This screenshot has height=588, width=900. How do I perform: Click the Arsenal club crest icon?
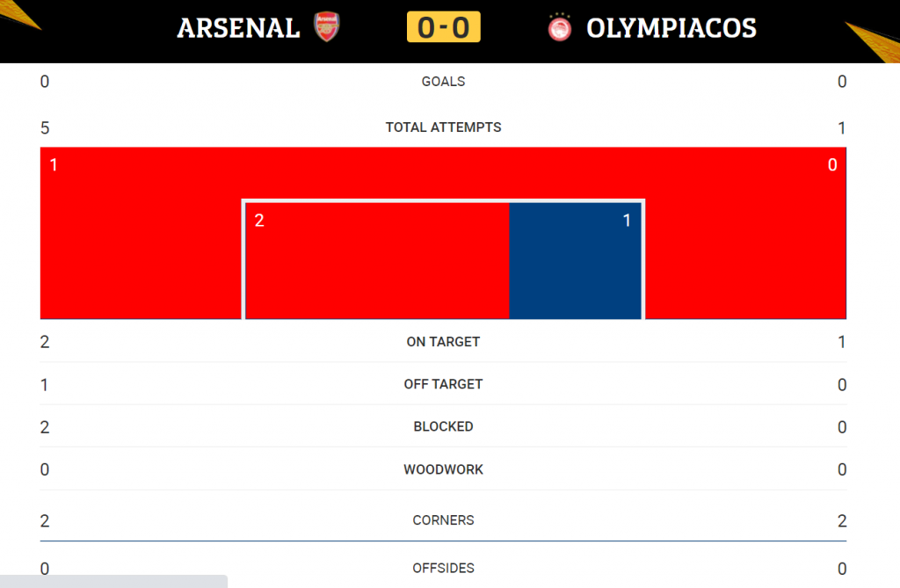(327, 27)
